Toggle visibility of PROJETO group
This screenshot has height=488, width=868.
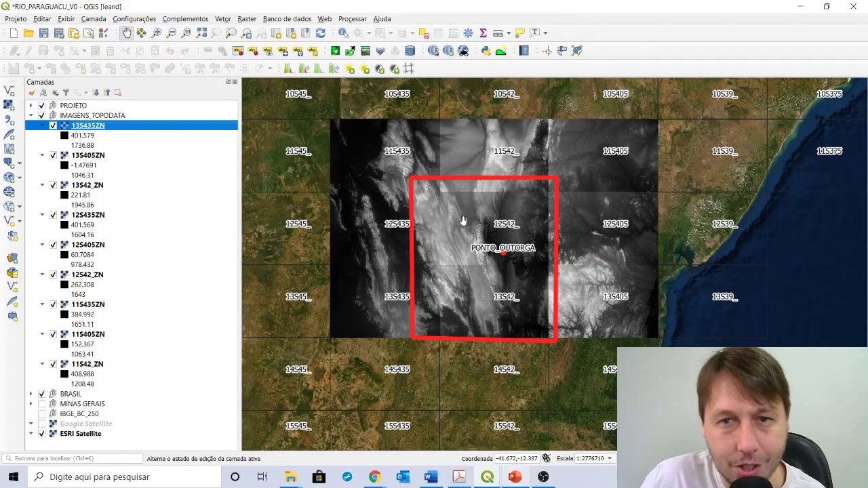coord(41,106)
